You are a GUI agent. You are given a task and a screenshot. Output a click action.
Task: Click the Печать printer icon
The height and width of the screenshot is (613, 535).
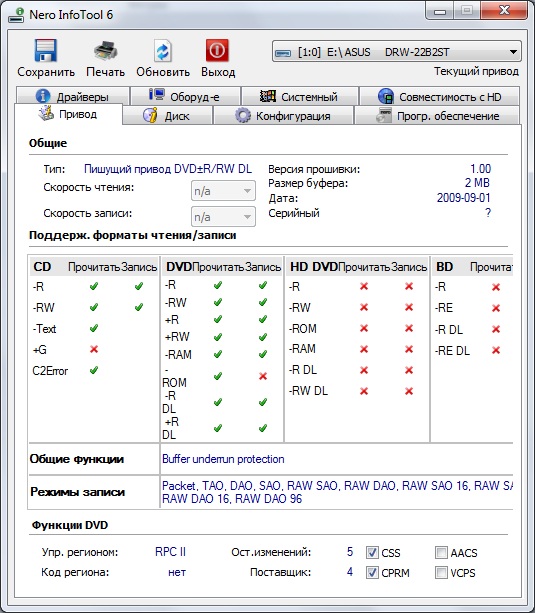105,51
